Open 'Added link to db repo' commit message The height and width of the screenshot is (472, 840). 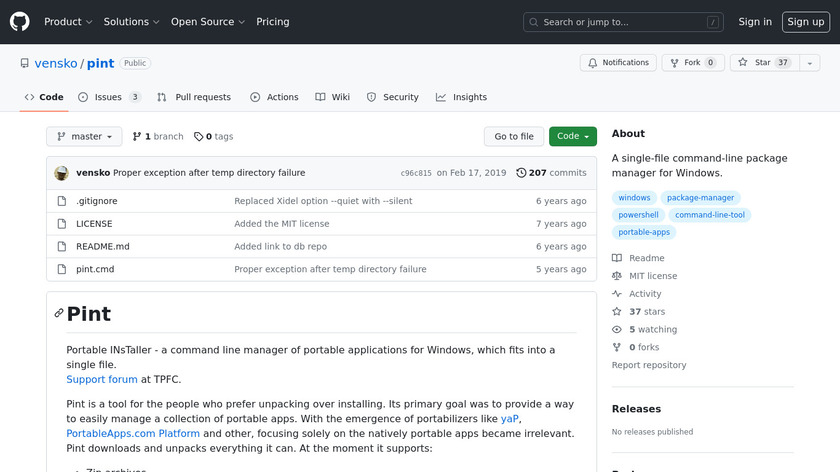click(280, 246)
